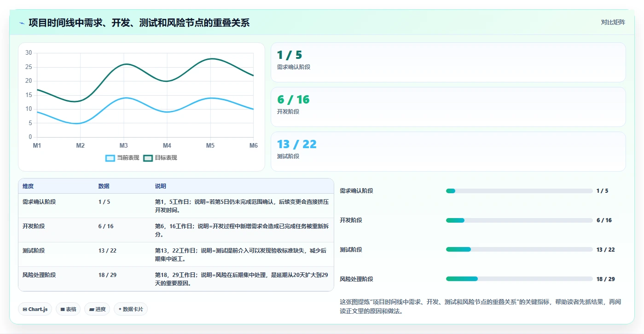Click the M3 x-axis label

tap(124, 145)
